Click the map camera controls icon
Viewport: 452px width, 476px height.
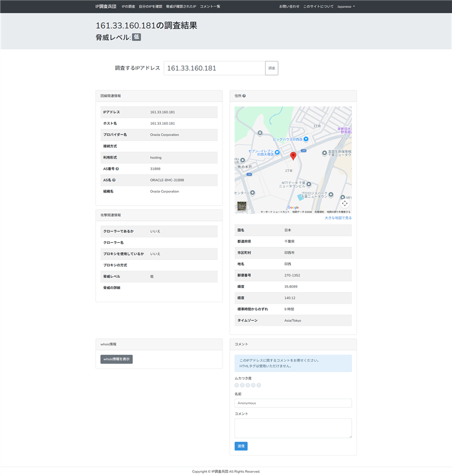click(345, 203)
